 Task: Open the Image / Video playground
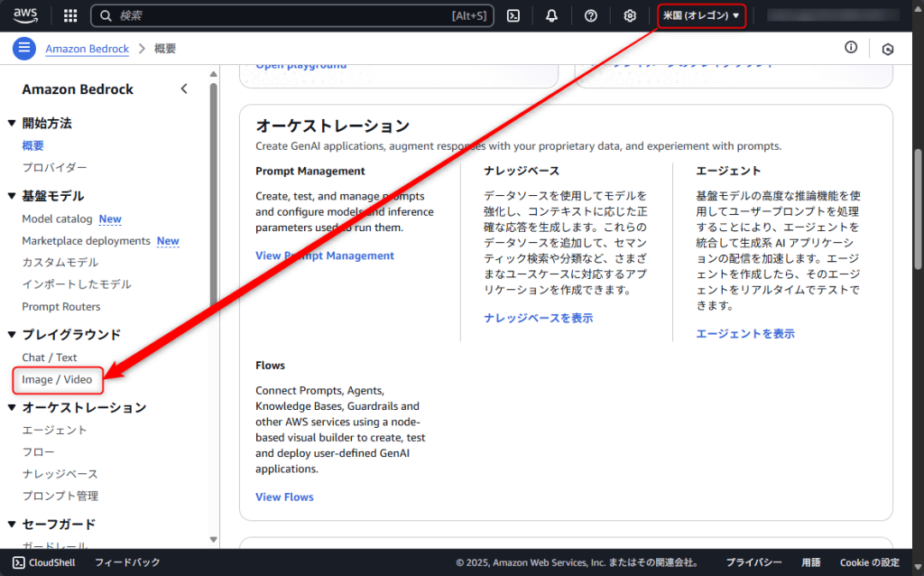tap(57, 380)
